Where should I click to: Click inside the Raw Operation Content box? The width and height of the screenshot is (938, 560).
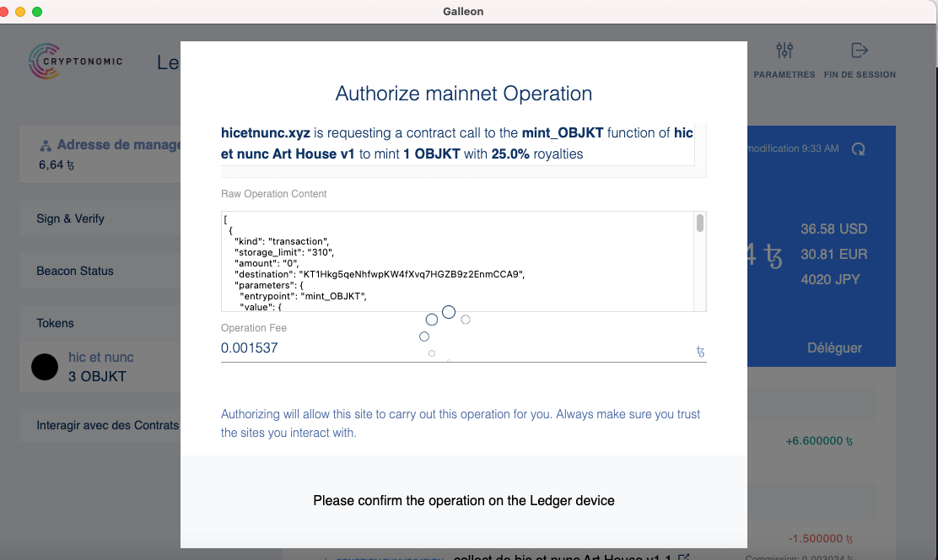coord(456,261)
